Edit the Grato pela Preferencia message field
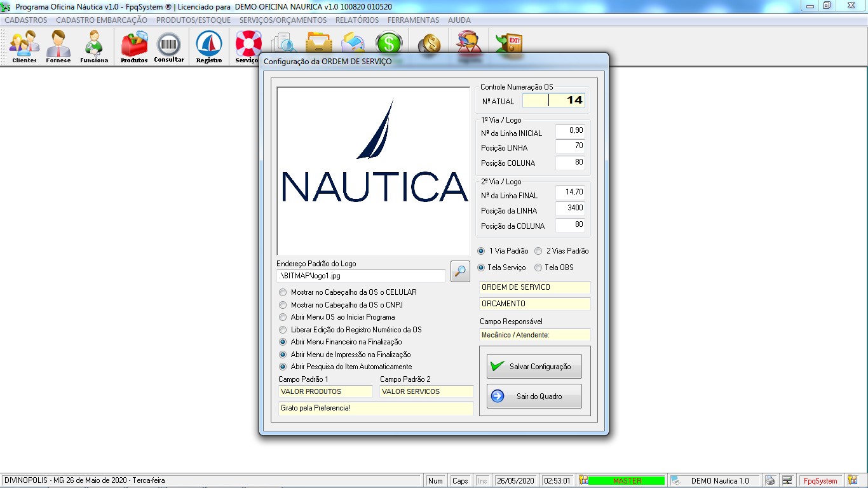Screen dimensions: 868x488 coord(376,408)
